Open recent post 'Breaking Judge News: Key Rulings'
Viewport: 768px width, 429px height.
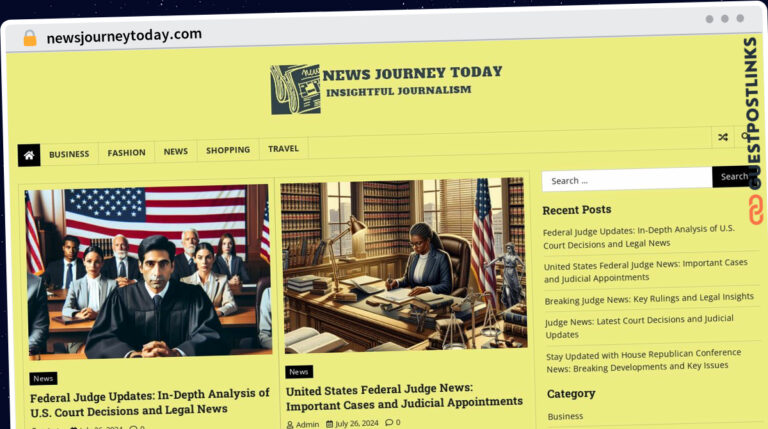[x=649, y=299]
